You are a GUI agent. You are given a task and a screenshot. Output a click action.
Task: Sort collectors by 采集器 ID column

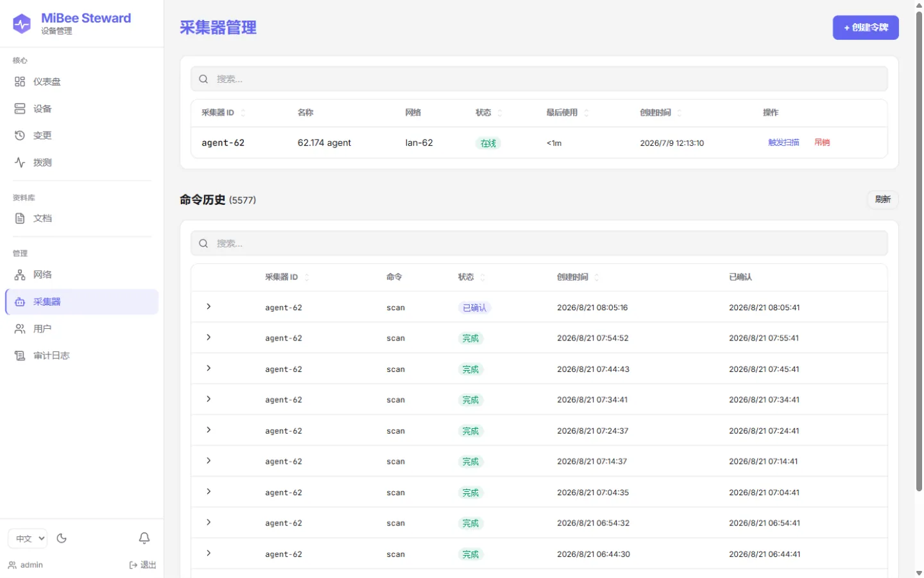[x=223, y=113]
